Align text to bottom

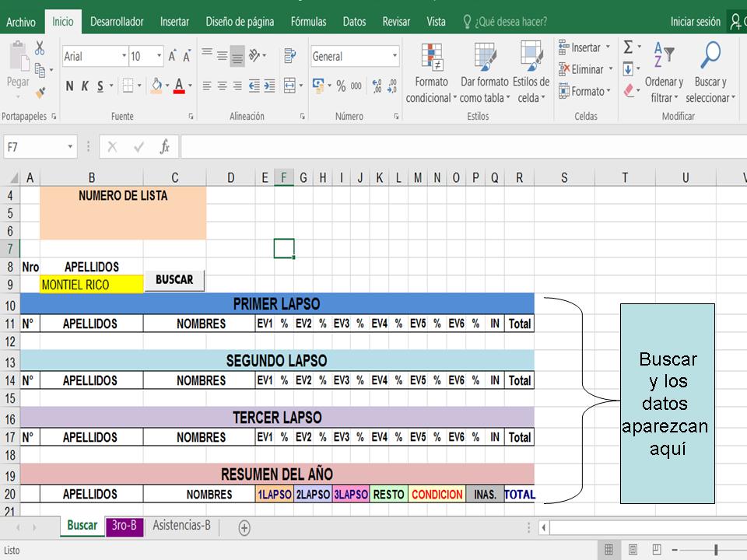[x=237, y=57]
